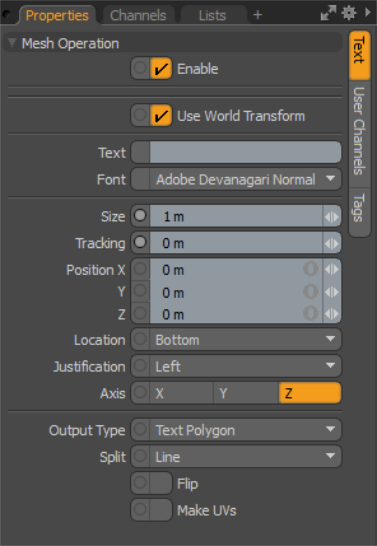Toggle the Position Z channel dot
The width and height of the screenshot is (377, 546).
pos(140,313)
